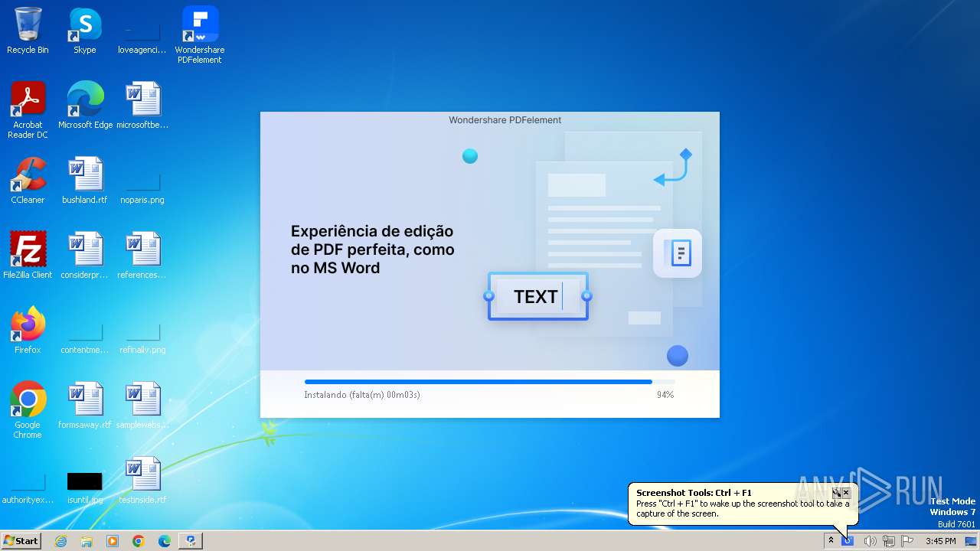Click the PDFelement installer taskbar button
The image size is (980, 551).
pyautogui.click(x=190, y=541)
